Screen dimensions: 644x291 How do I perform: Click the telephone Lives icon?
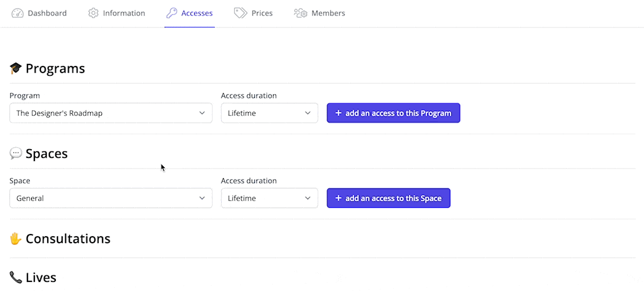point(16,277)
